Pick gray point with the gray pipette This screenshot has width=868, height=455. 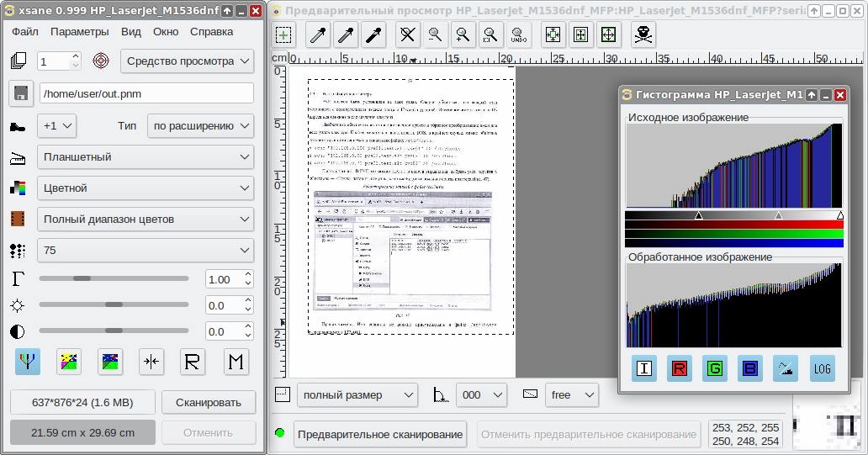(346, 34)
